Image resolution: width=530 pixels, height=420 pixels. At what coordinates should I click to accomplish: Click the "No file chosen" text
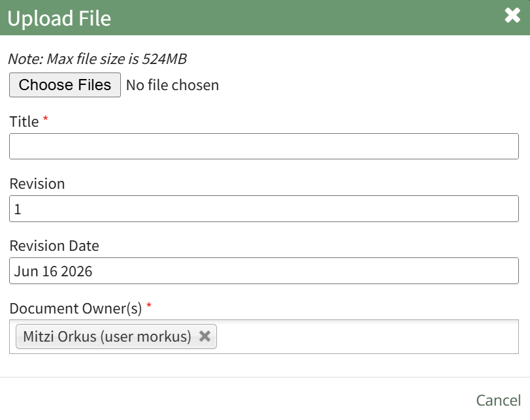[x=173, y=85]
